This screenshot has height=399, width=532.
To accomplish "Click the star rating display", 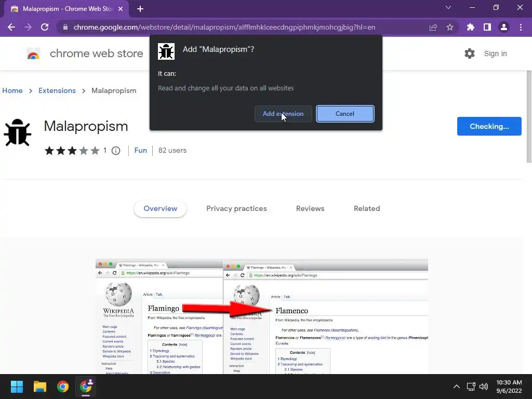I will coord(72,151).
